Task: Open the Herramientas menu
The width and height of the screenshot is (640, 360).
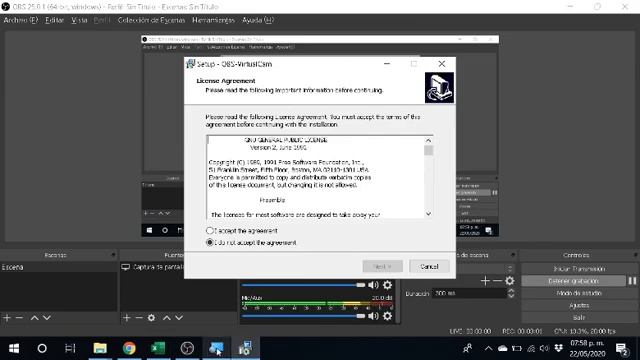Action: point(213,20)
